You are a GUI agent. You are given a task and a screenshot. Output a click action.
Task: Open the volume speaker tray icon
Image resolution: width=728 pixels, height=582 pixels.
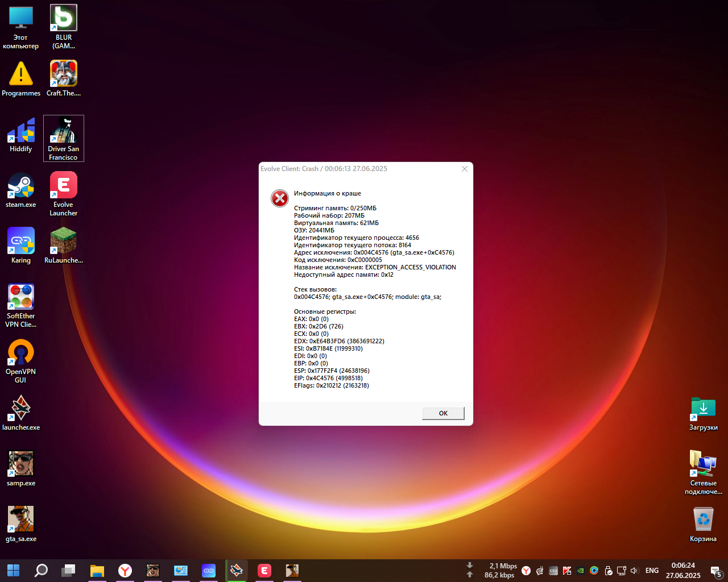[635, 571]
